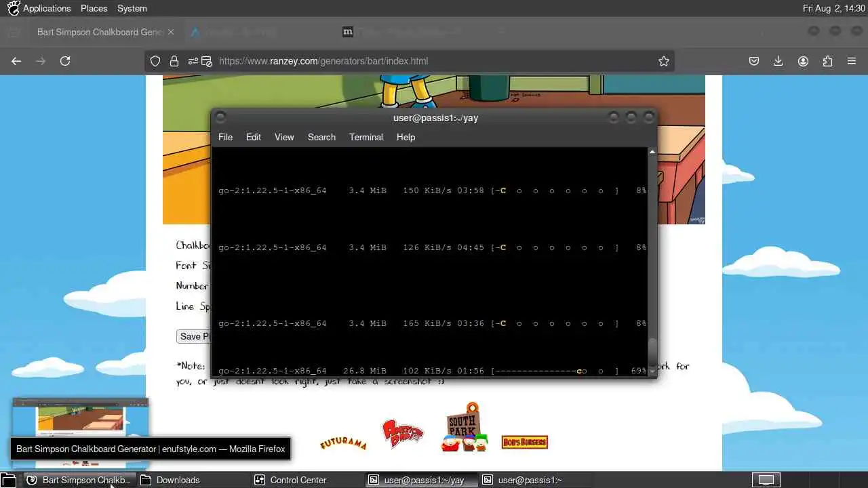Click the Futurama logo link
The height and width of the screenshot is (488, 868).
click(343, 443)
